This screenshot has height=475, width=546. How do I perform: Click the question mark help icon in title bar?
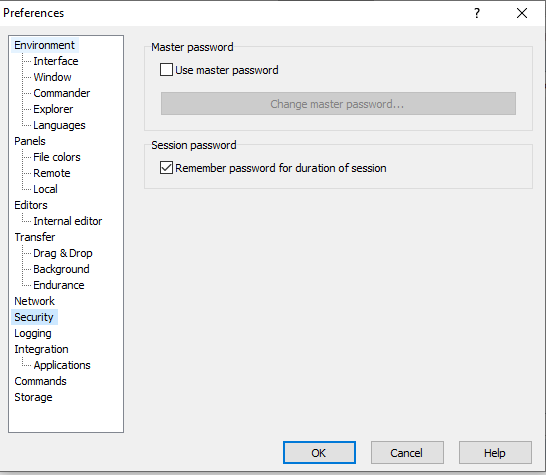click(x=477, y=13)
